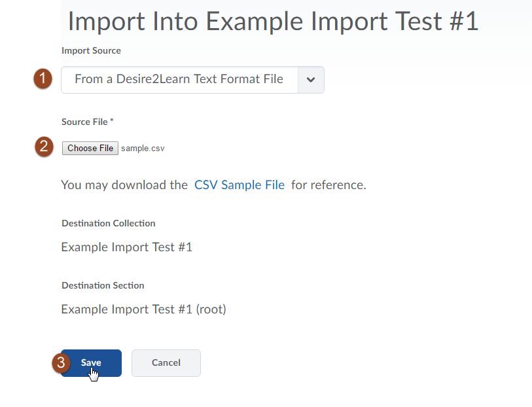Click the Choose File button
Viewport: 532px width, 407px height.
pos(90,149)
